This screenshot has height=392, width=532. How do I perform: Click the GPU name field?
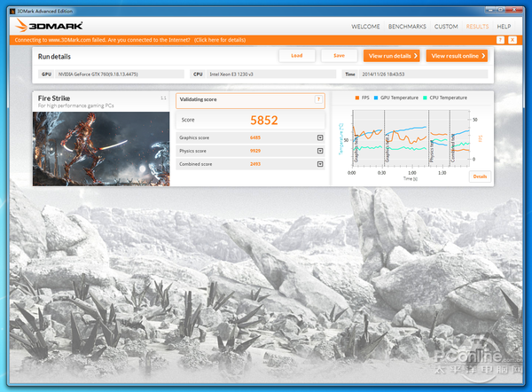pyautogui.click(x=120, y=74)
